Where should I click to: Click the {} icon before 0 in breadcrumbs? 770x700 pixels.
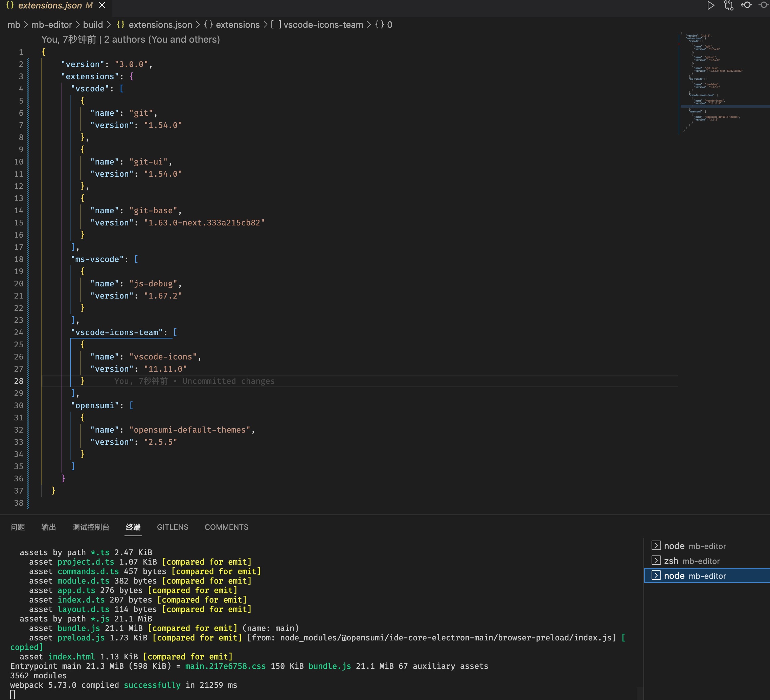pyautogui.click(x=379, y=24)
